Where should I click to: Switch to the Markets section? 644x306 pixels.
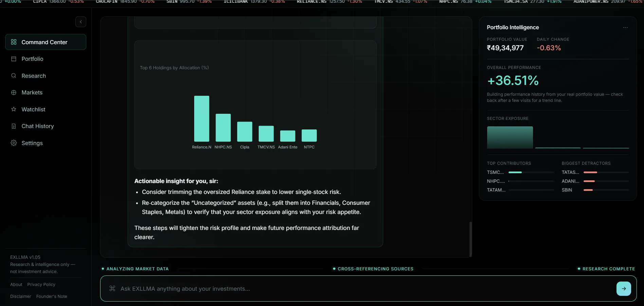pyautogui.click(x=45, y=92)
